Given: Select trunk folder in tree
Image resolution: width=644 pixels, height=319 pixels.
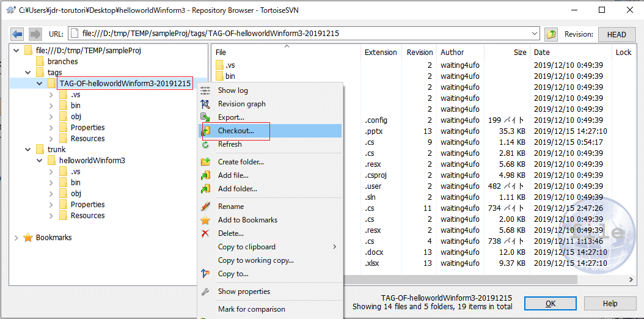Looking at the screenshot, I should (56, 150).
